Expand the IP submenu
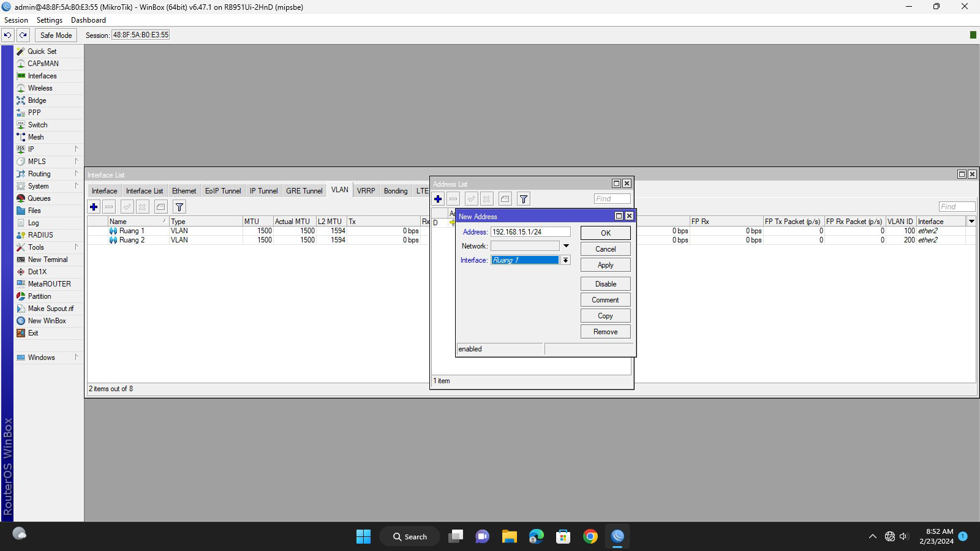This screenshot has height=551, width=980. (x=48, y=149)
